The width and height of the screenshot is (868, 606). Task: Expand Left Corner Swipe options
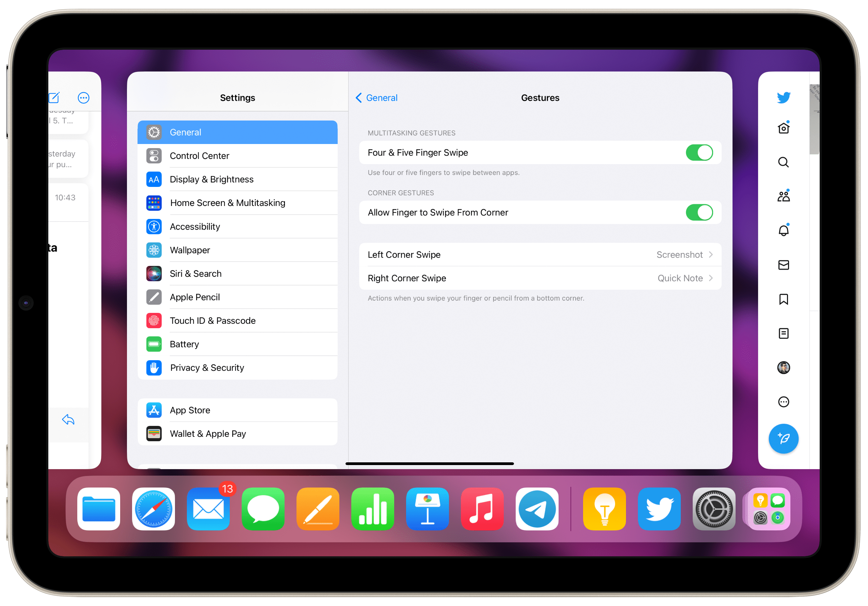point(540,255)
